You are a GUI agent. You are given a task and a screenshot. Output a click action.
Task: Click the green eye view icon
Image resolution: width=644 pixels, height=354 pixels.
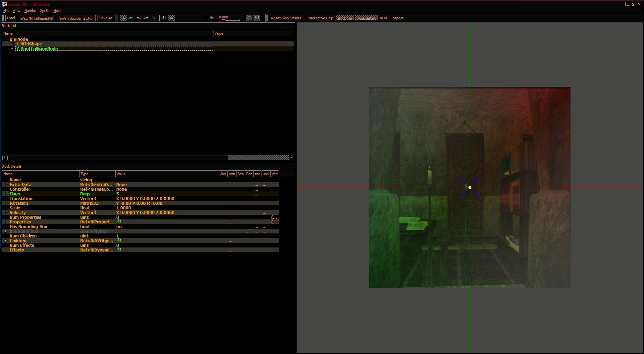tap(131, 18)
